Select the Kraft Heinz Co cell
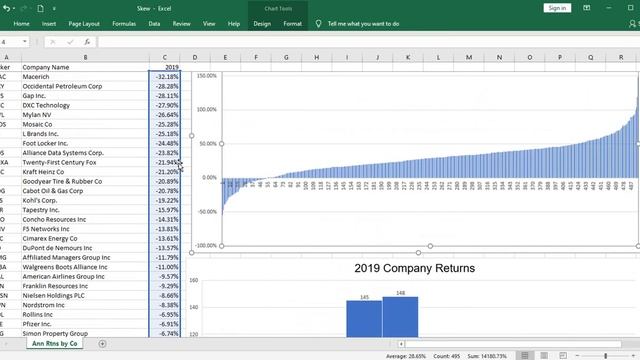The height and width of the screenshot is (360, 640). click(x=85, y=172)
